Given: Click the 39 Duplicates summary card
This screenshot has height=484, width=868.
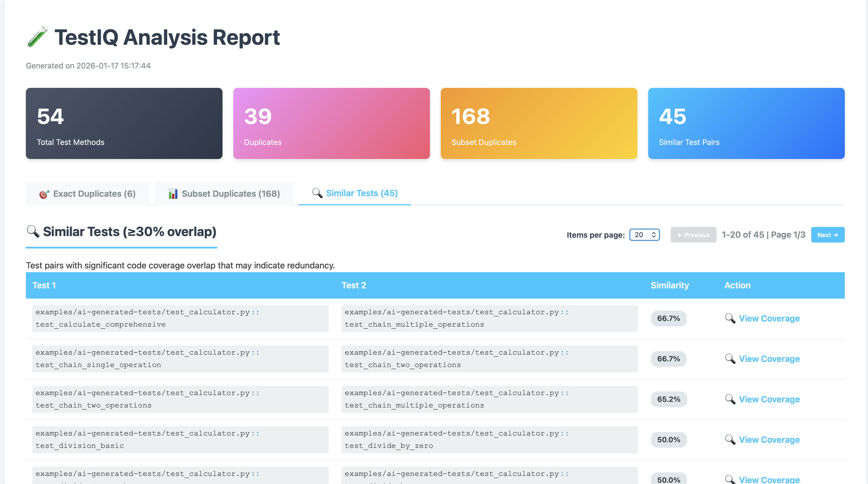Looking at the screenshot, I should (x=331, y=123).
